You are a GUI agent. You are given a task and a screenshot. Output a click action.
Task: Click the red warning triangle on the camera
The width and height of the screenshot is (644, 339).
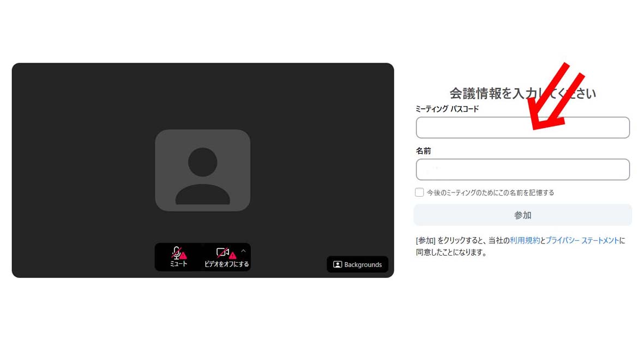point(233,255)
